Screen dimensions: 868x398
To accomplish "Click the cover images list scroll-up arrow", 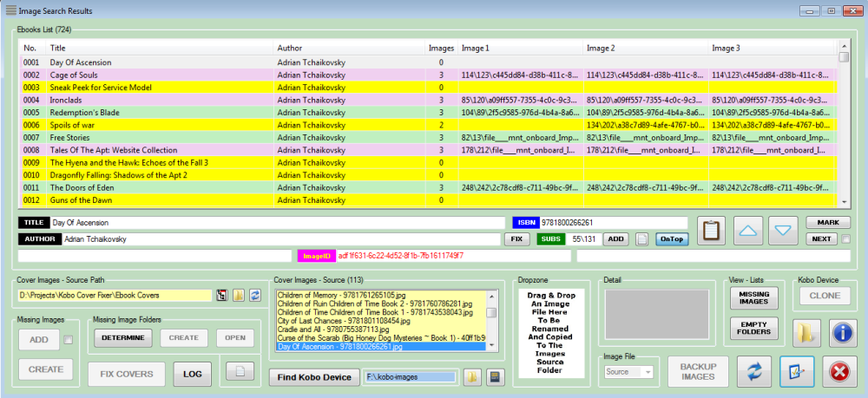I will tap(491, 296).
